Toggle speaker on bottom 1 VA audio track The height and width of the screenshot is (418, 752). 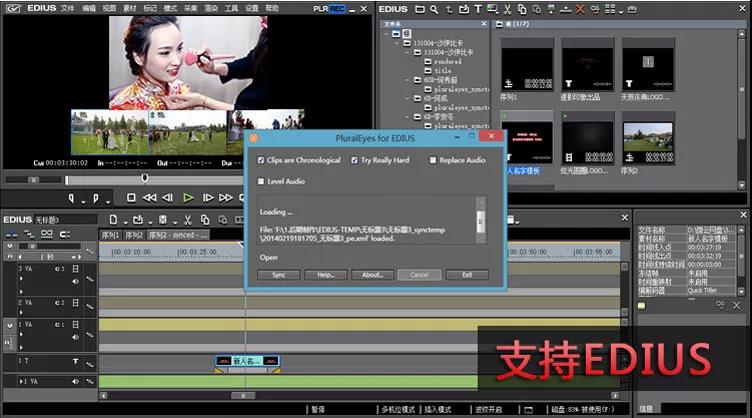click(x=75, y=382)
